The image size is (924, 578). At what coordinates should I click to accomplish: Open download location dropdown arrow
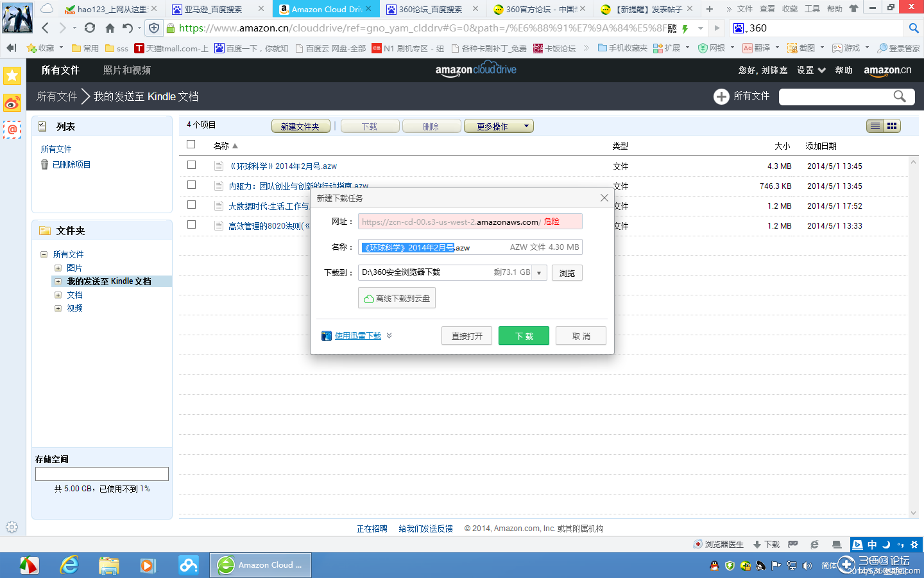539,273
